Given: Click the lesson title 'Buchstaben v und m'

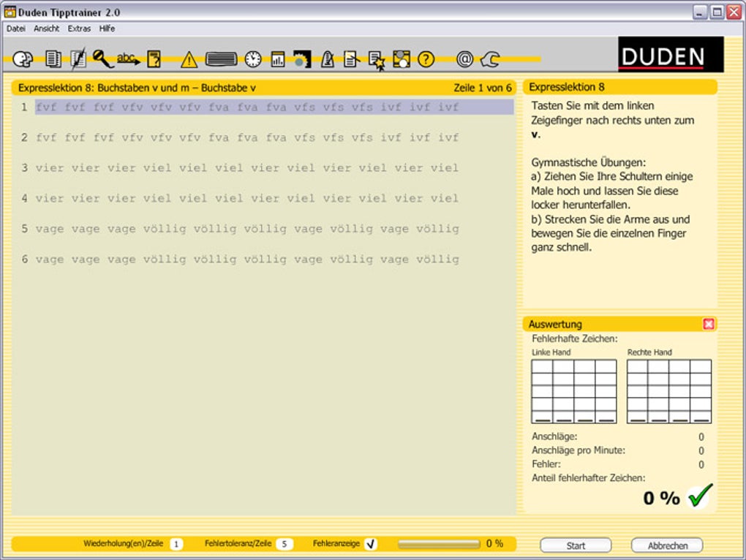Looking at the screenshot, I should 143,88.
